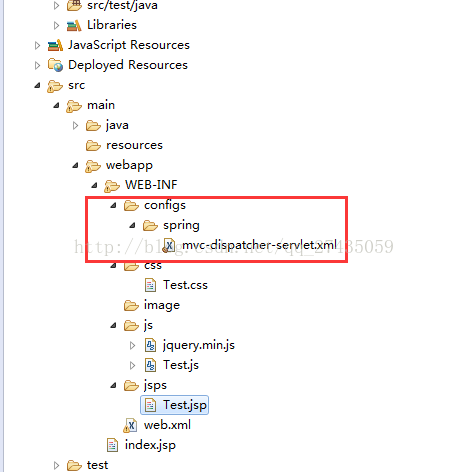
Task: Click the Deployed Resources globe folder icon
Action: pos(55,65)
